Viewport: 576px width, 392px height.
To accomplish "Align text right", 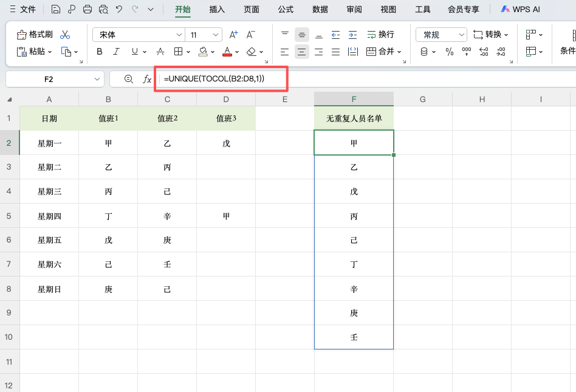I will point(319,52).
